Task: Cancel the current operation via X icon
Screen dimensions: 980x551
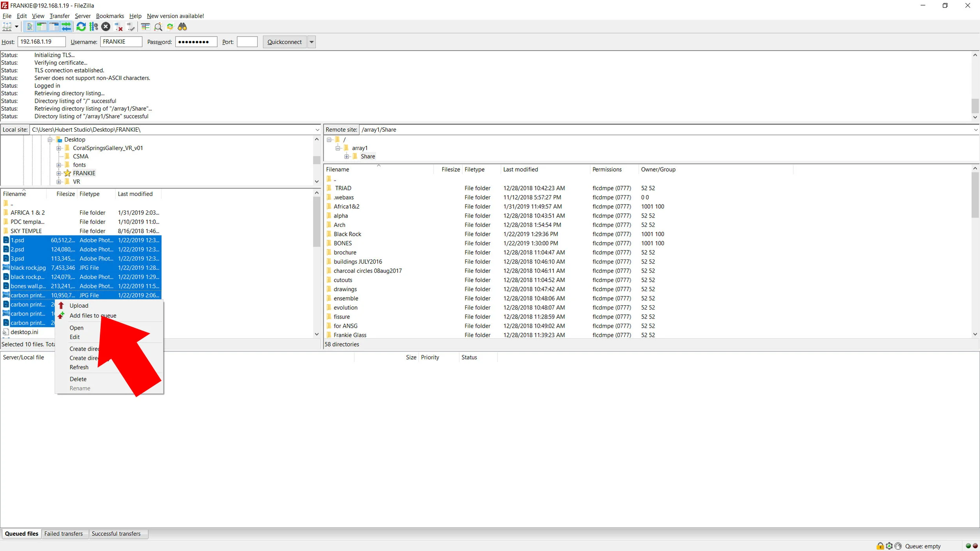Action: click(106, 27)
